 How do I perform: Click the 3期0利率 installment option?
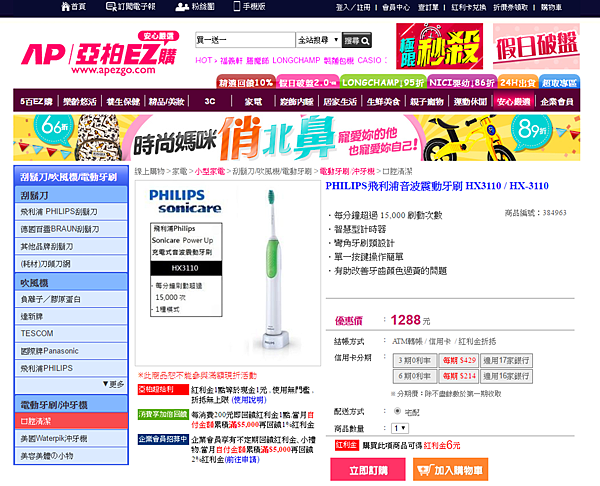(415, 360)
